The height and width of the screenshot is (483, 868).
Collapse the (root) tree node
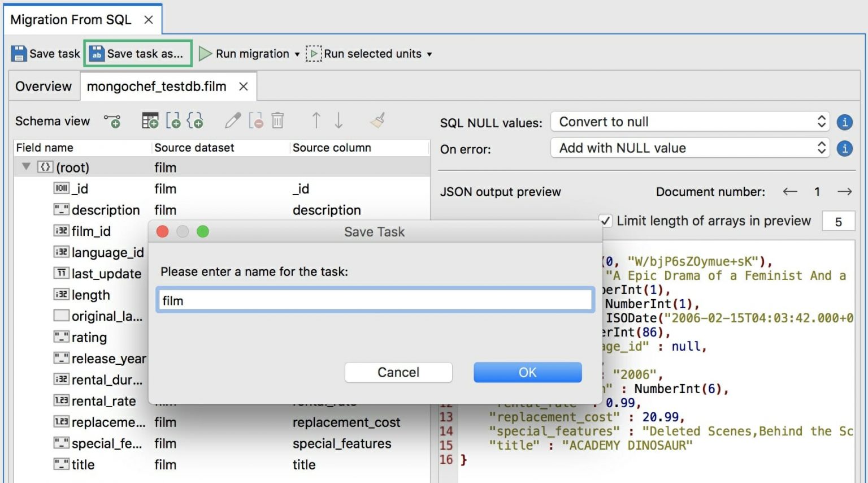(26, 167)
